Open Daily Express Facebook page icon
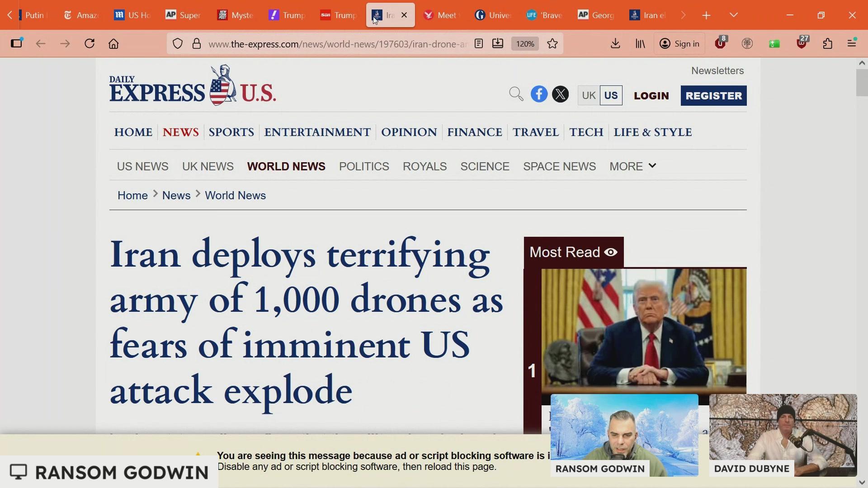Viewport: 868px width, 488px height. (539, 94)
